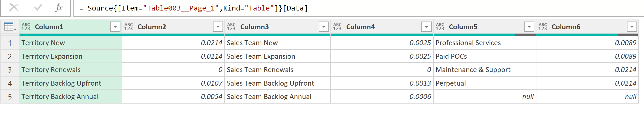
Task: Select row number 4
Action: (10, 83)
